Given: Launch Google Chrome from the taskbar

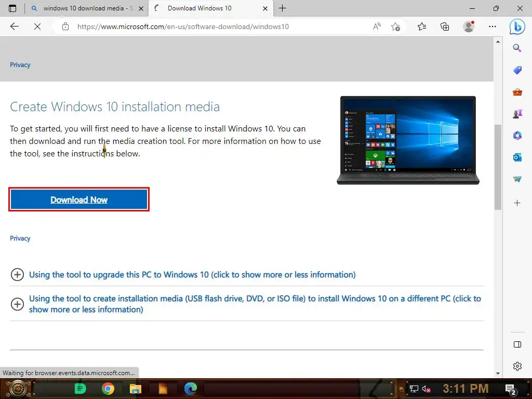Looking at the screenshot, I should point(108,389).
